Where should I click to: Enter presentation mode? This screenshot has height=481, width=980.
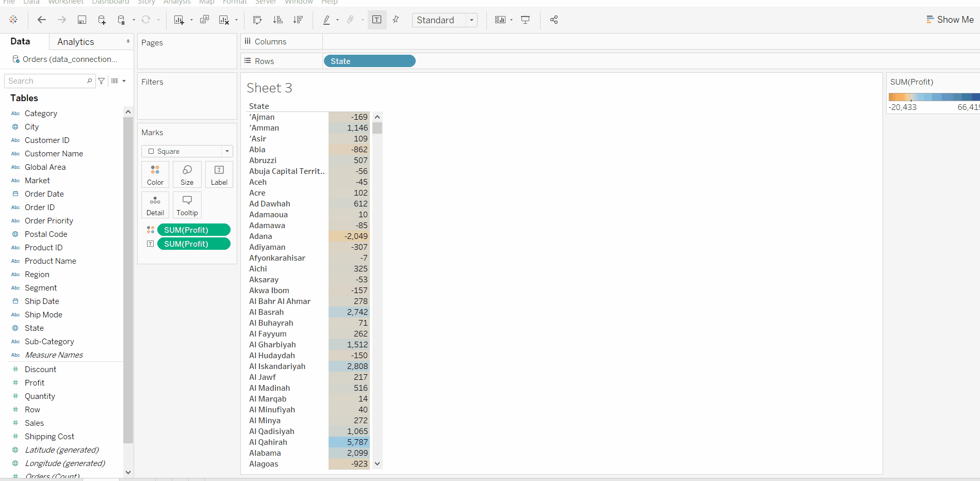coord(526,20)
